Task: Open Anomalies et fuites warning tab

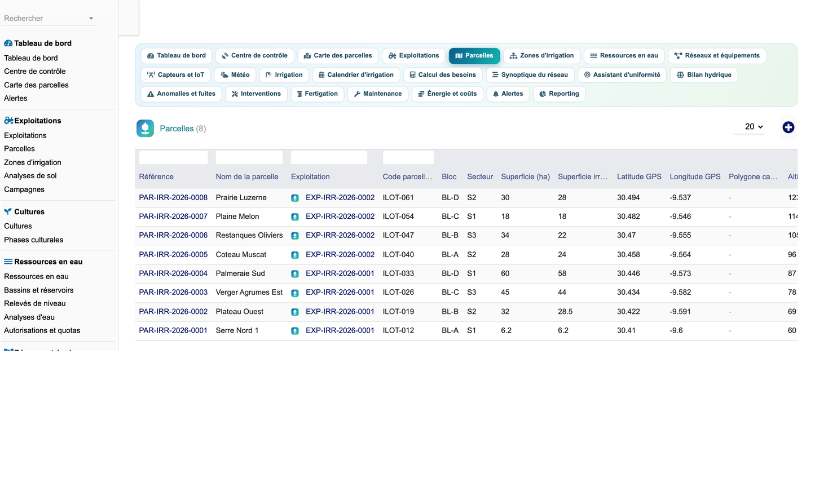Action: [181, 94]
